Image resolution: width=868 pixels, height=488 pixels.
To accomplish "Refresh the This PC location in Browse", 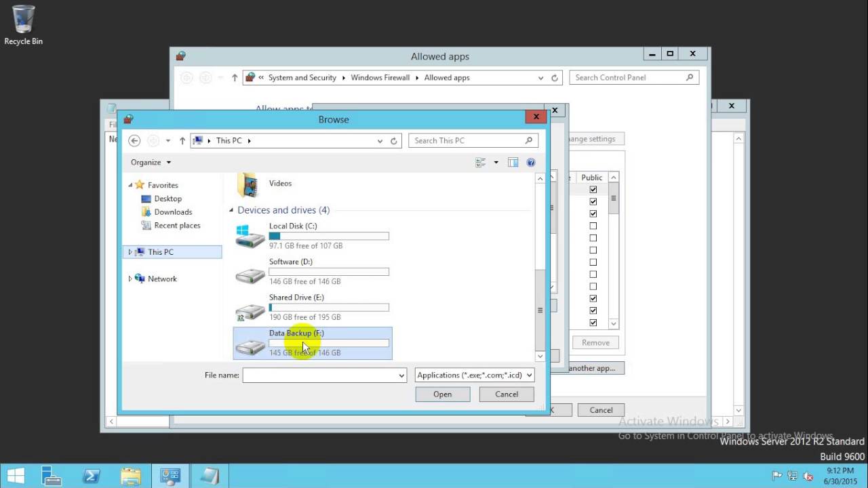I will pos(393,141).
